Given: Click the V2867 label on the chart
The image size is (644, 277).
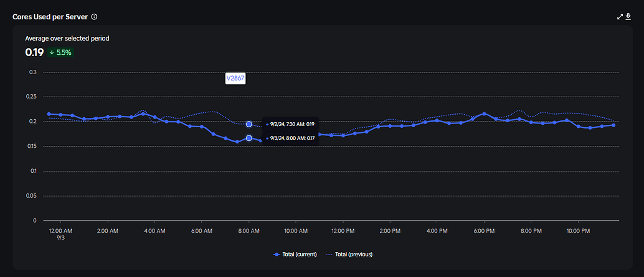Looking at the screenshot, I should tap(235, 79).
